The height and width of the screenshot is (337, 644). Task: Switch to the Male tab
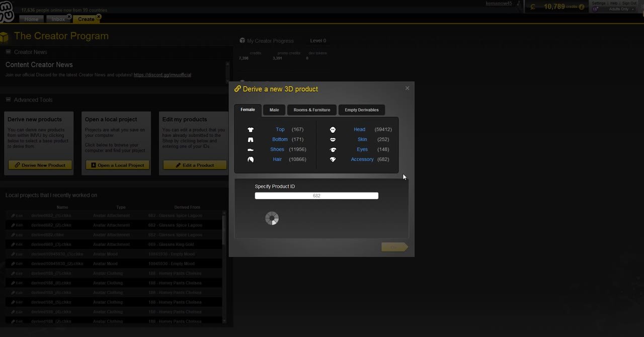[274, 110]
